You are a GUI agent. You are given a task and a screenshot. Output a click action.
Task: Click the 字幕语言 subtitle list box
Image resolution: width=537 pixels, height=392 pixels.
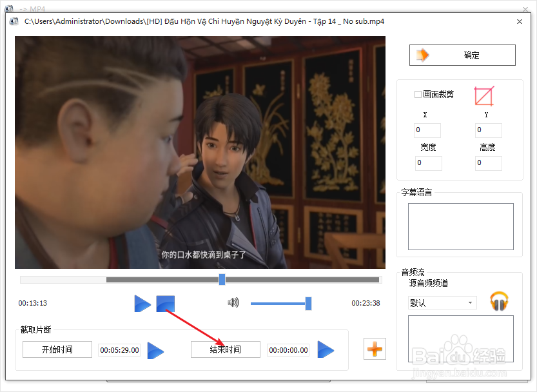click(x=461, y=226)
